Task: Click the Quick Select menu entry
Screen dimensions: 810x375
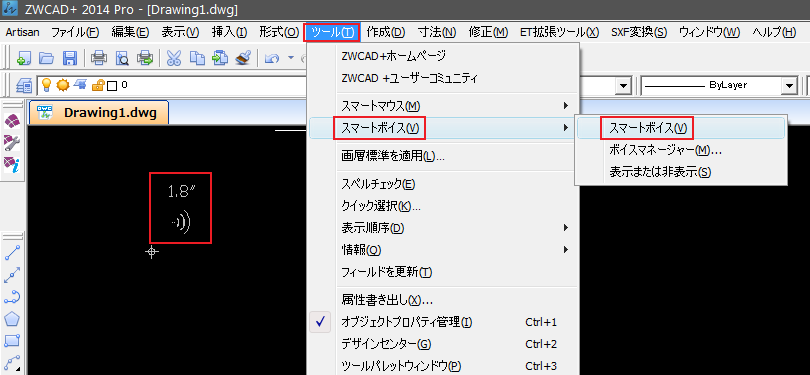Action: point(381,206)
